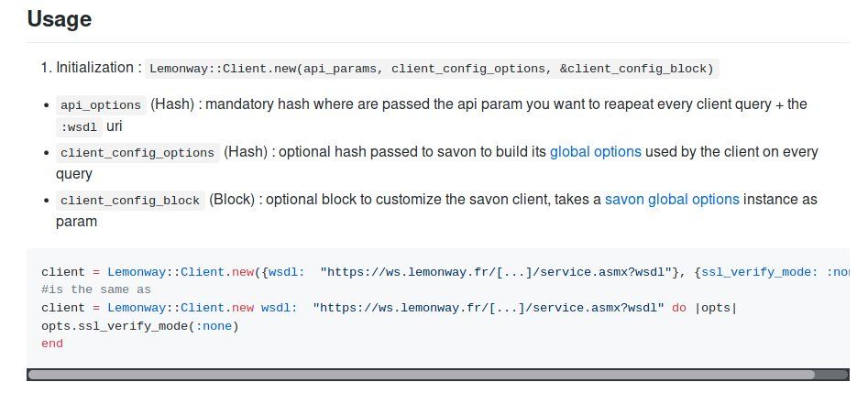The width and height of the screenshot is (868, 393).
Task: Click the "Usage" heading
Action: pos(60,18)
